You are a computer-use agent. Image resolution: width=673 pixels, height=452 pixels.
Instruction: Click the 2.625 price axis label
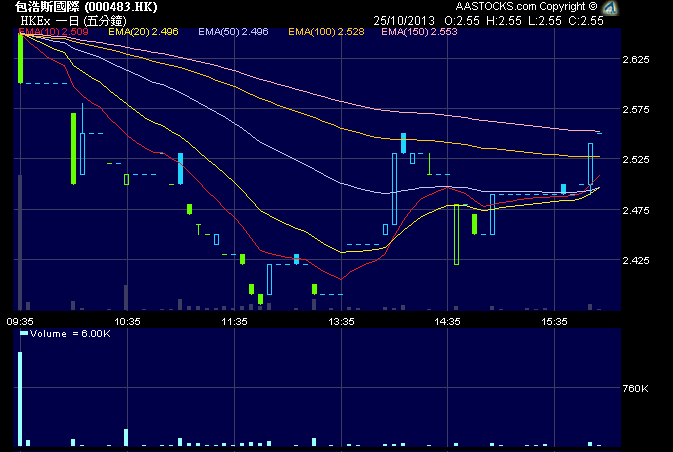coord(636,59)
